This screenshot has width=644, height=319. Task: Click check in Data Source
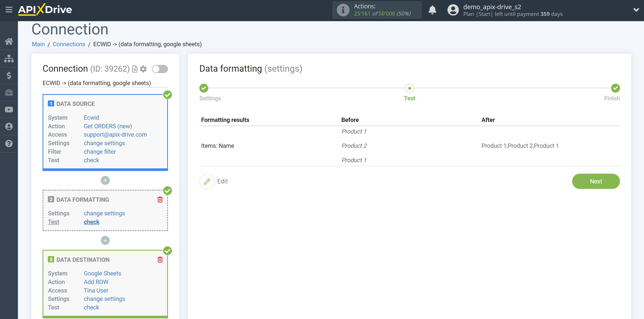click(x=91, y=160)
